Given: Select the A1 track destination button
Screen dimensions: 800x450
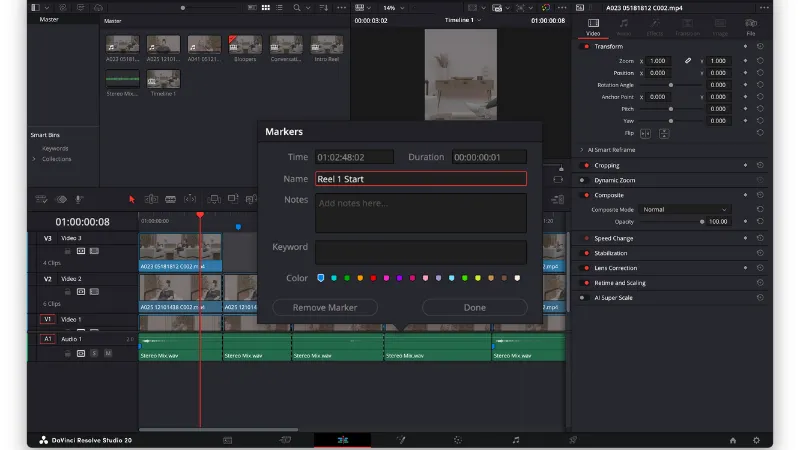Looking at the screenshot, I should coord(47,339).
